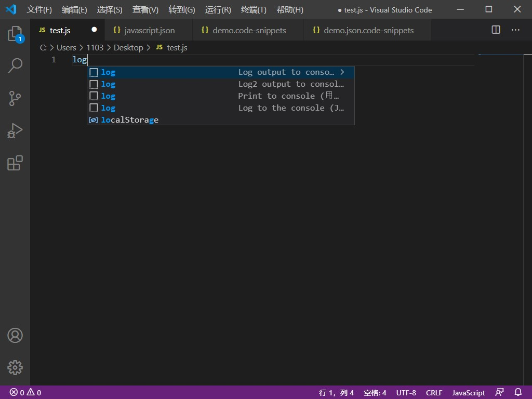
Task: Select the 'Log output to console' suggestion
Action: pyautogui.click(x=221, y=72)
